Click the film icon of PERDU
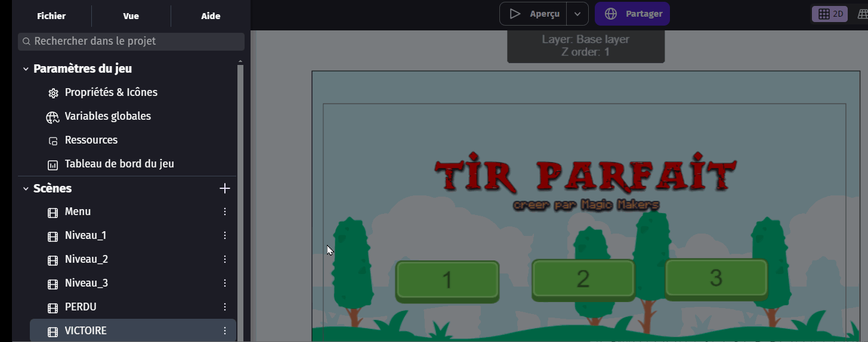The height and width of the screenshot is (342, 868). [53, 307]
